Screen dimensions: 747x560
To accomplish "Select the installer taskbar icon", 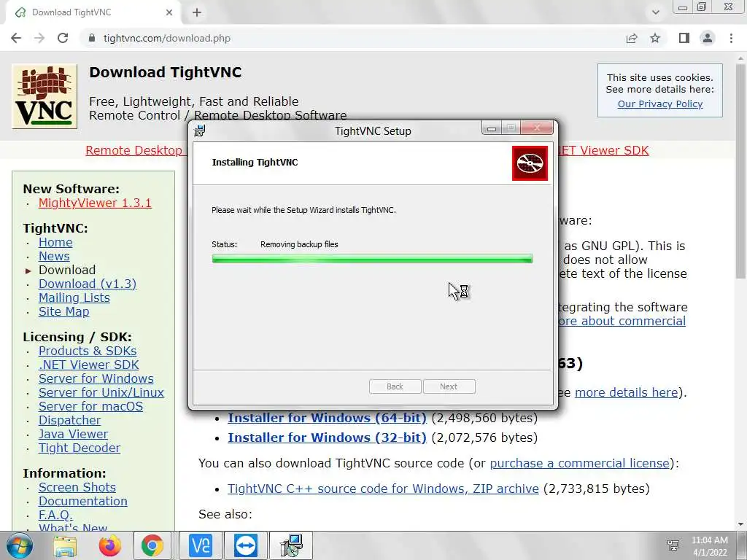I will click(x=292, y=545).
